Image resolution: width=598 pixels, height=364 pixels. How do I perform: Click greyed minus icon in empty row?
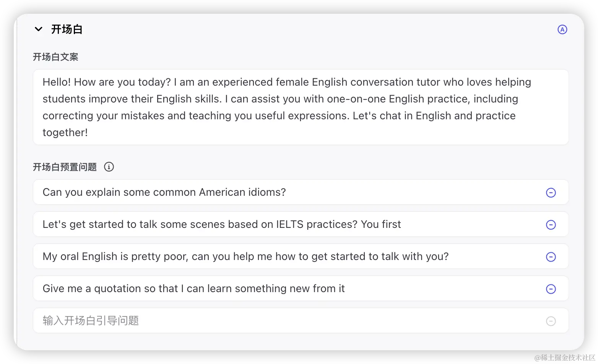tap(551, 321)
